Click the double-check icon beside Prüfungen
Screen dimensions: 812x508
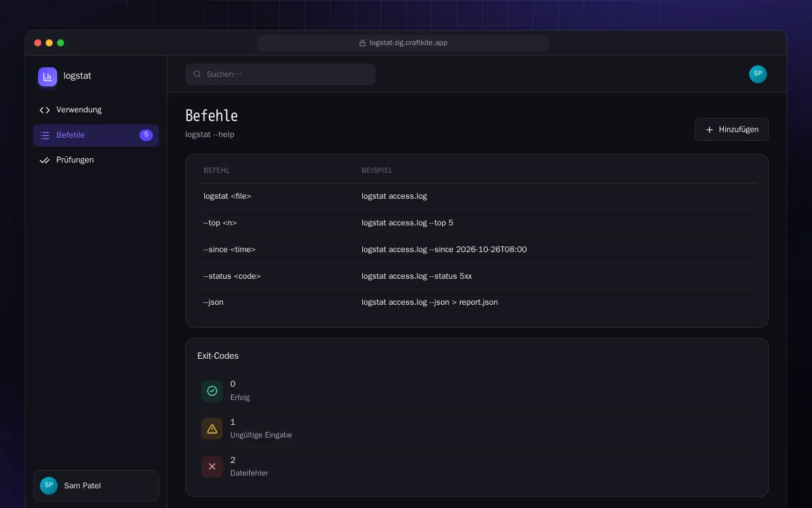click(44, 160)
